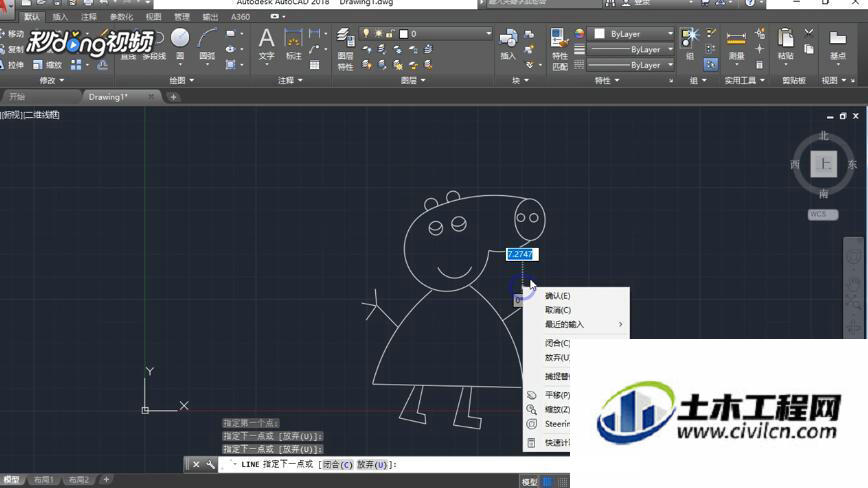Add a new drawing tab
The width and height of the screenshot is (868, 488).
(x=173, y=97)
